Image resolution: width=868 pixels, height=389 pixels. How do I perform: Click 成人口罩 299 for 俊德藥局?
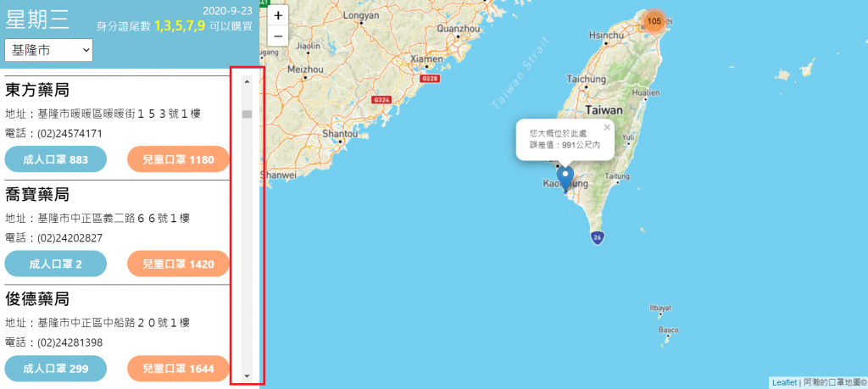point(55,369)
